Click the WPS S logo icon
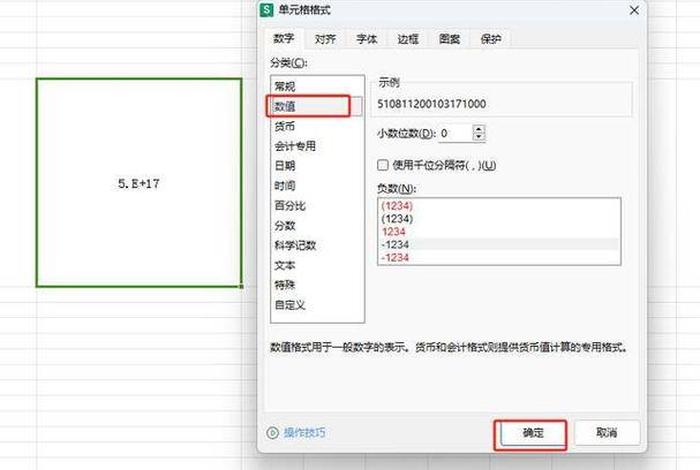The width and height of the screenshot is (700, 470). 267,10
